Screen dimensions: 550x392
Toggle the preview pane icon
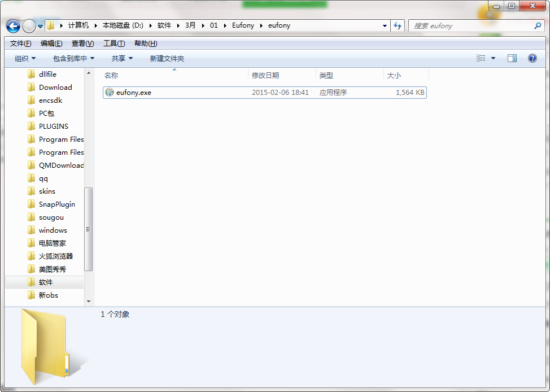512,58
